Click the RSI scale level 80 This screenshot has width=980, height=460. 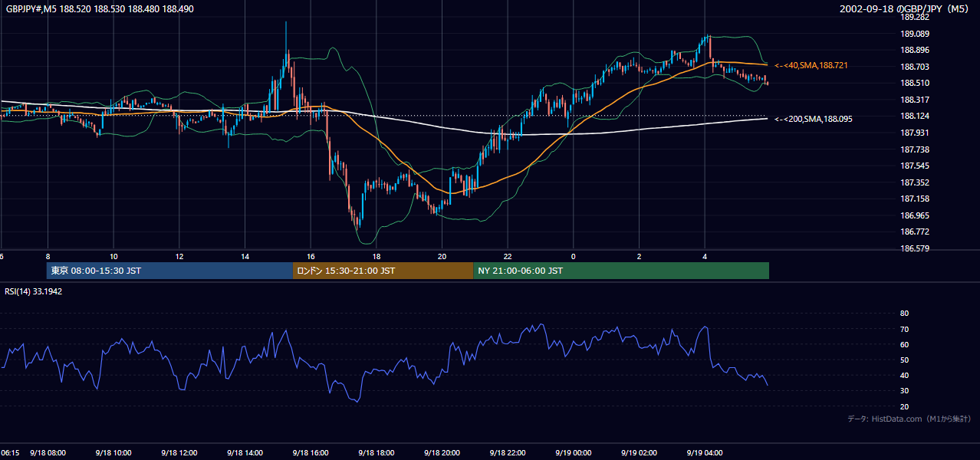click(904, 314)
